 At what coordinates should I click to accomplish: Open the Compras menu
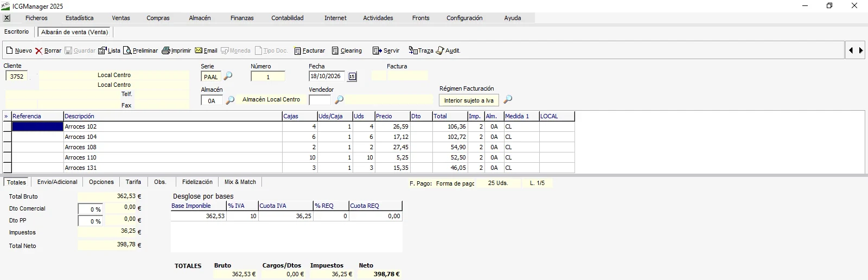point(158,18)
